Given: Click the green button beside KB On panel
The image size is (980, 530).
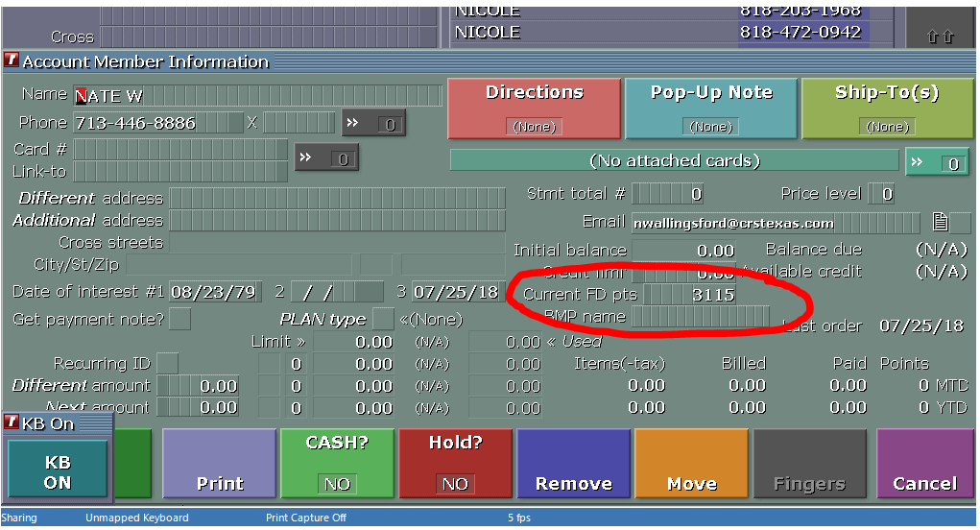Looking at the screenshot, I should [132, 463].
